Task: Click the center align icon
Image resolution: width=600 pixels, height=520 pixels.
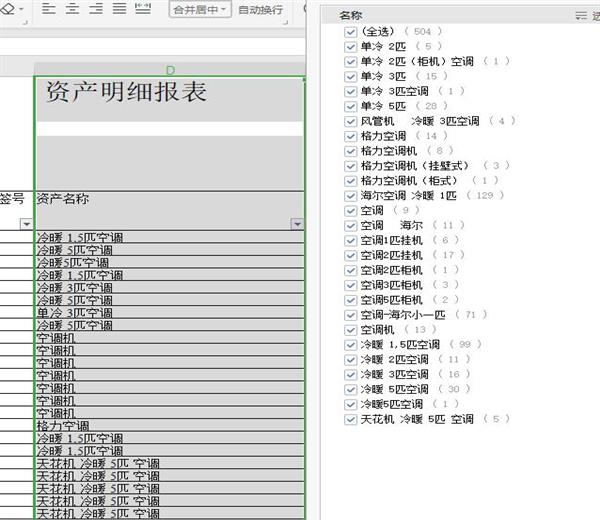Action: (71, 9)
